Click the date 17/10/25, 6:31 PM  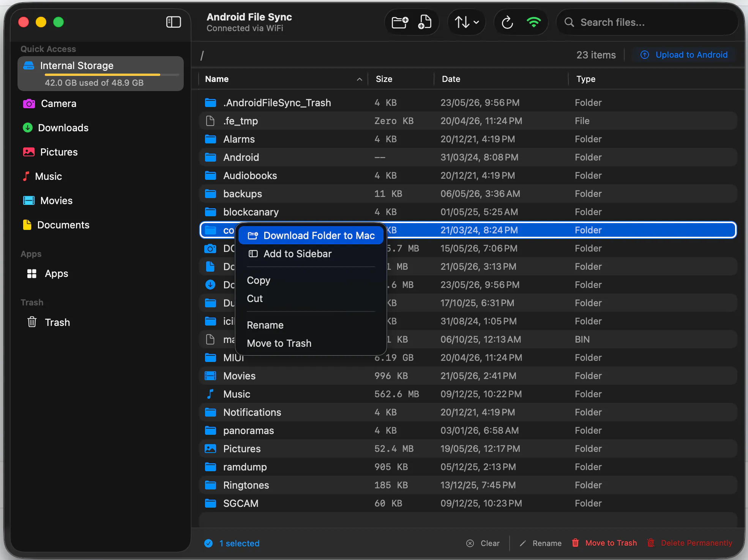[x=477, y=303]
